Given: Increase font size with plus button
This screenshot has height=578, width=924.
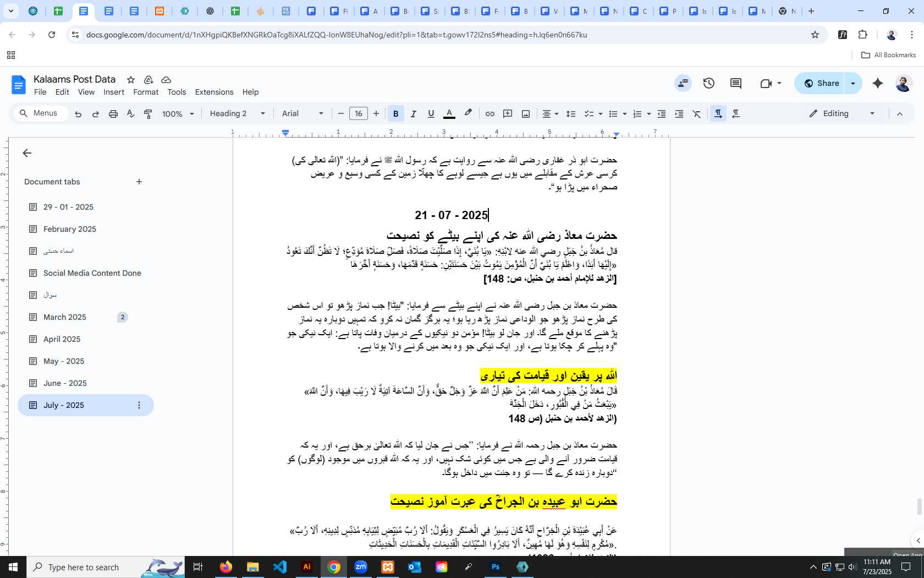Looking at the screenshot, I should (x=376, y=114).
